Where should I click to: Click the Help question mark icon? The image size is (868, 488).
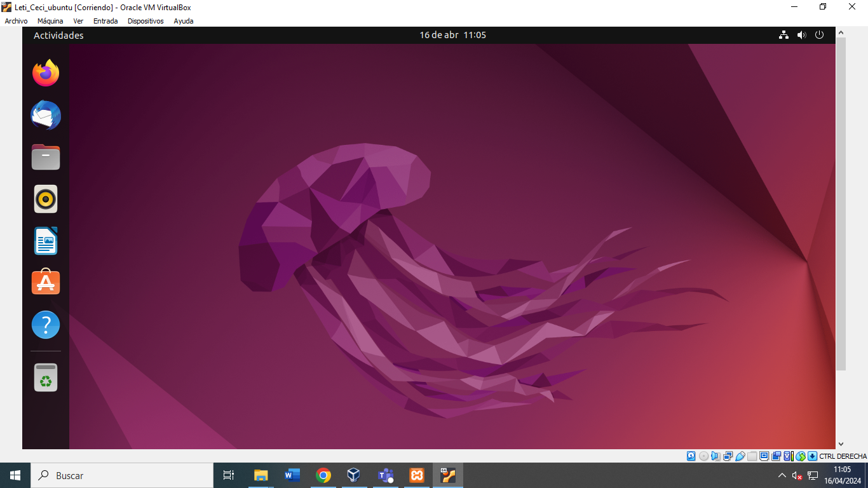click(x=46, y=325)
